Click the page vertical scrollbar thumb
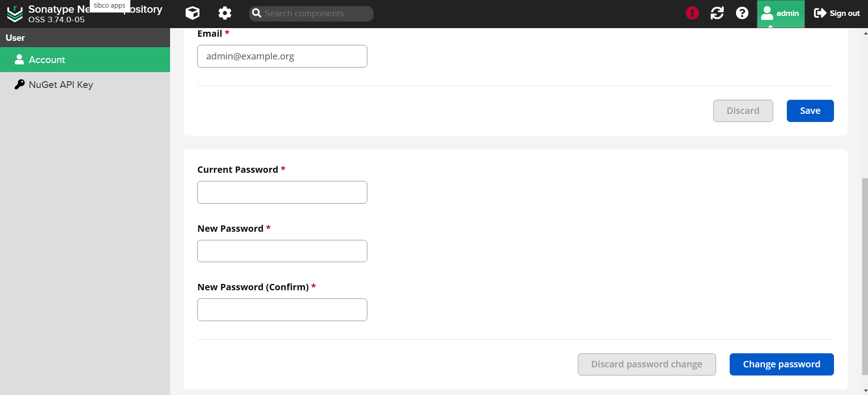 coord(865,277)
